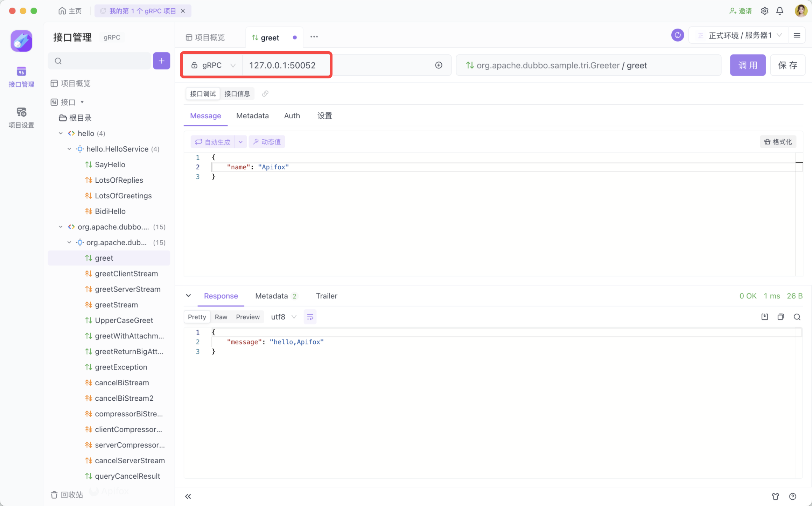812x506 pixels.
Task: Open settings gear in top bar
Action: [765, 11]
